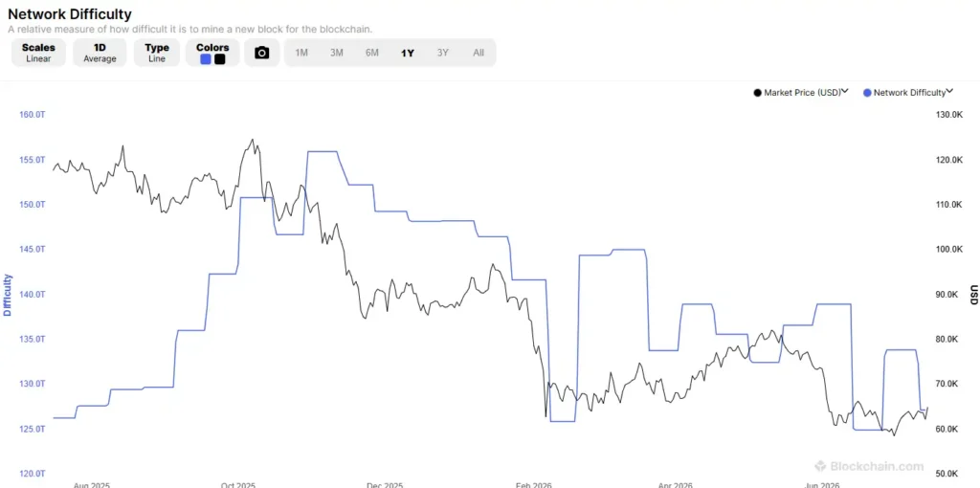Switch to the 3Y time range
The width and height of the screenshot is (980, 488).
click(442, 54)
